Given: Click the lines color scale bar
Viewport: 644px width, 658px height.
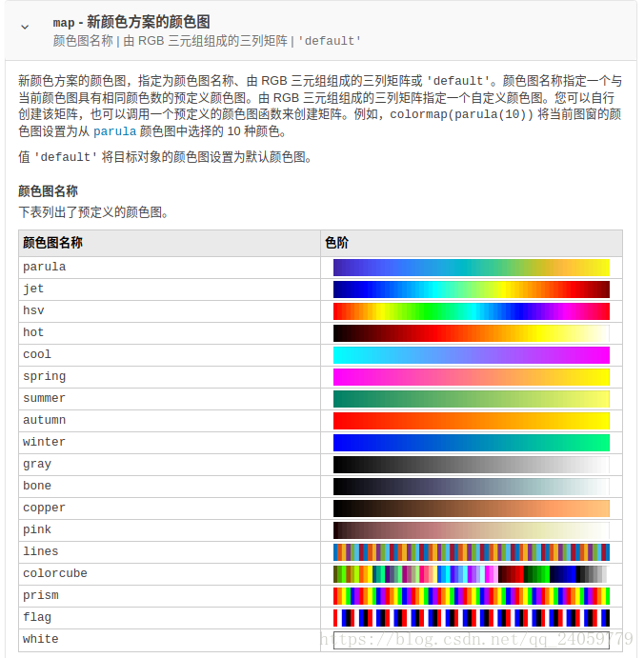Looking at the screenshot, I should tap(471, 552).
